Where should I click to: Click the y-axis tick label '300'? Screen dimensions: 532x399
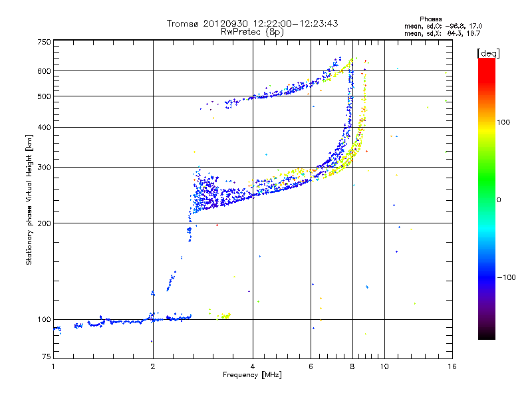click(x=44, y=168)
